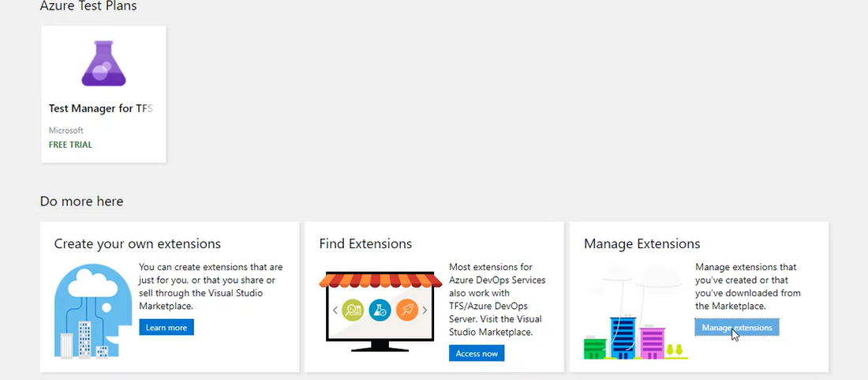Click the Learn more button
The width and height of the screenshot is (868, 380).
tap(166, 327)
